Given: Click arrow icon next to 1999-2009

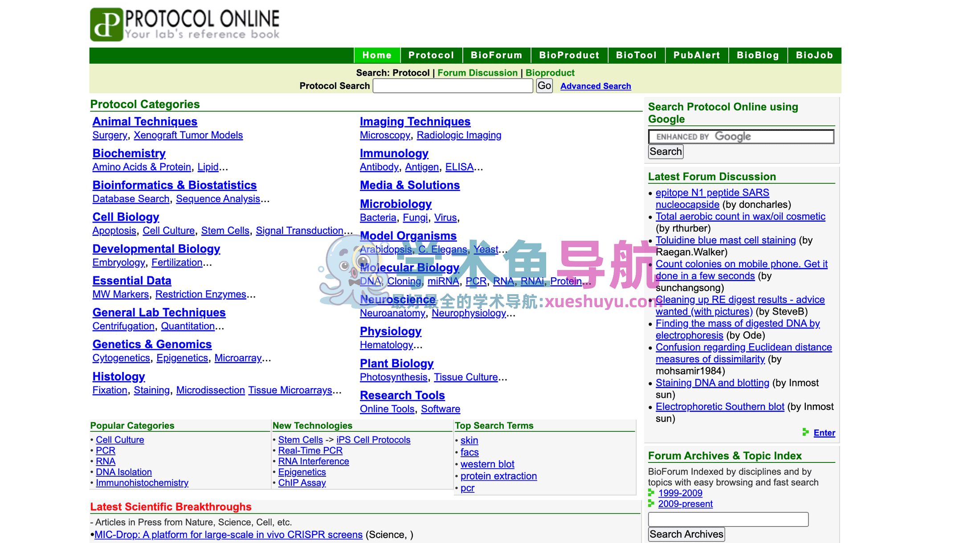Looking at the screenshot, I should [651, 493].
